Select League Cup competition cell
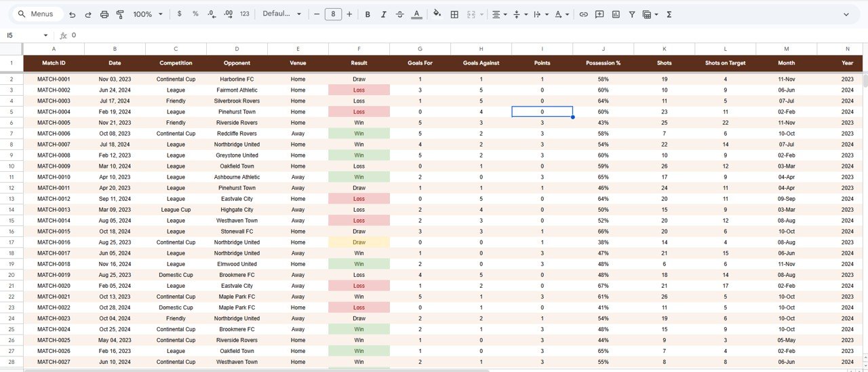 point(176,210)
